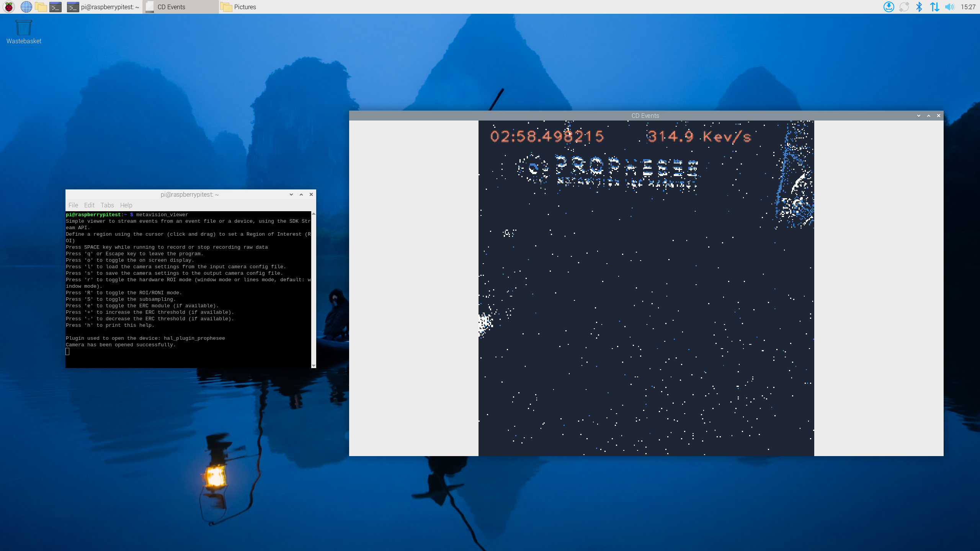
Task: Click the 314.9 Kev/s event rate overlay
Action: pos(699,136)
